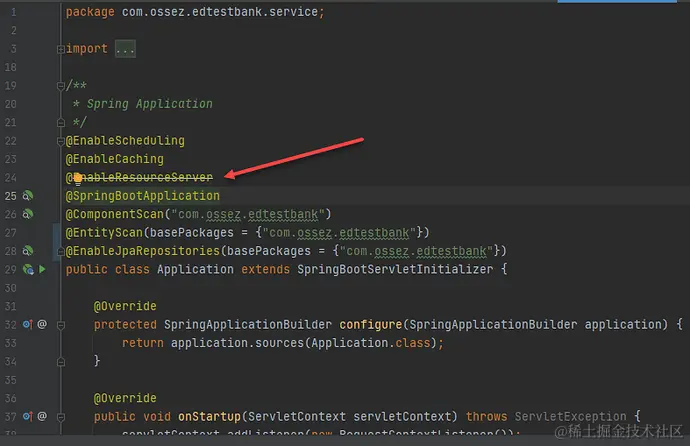Click application.sources in the return statement

point(237,343)
